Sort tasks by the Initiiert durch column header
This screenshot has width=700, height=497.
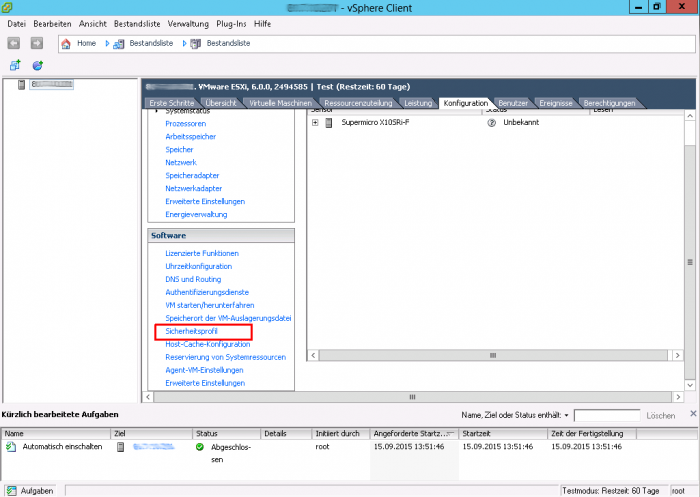pyautogui.click(x=341, y=434)
